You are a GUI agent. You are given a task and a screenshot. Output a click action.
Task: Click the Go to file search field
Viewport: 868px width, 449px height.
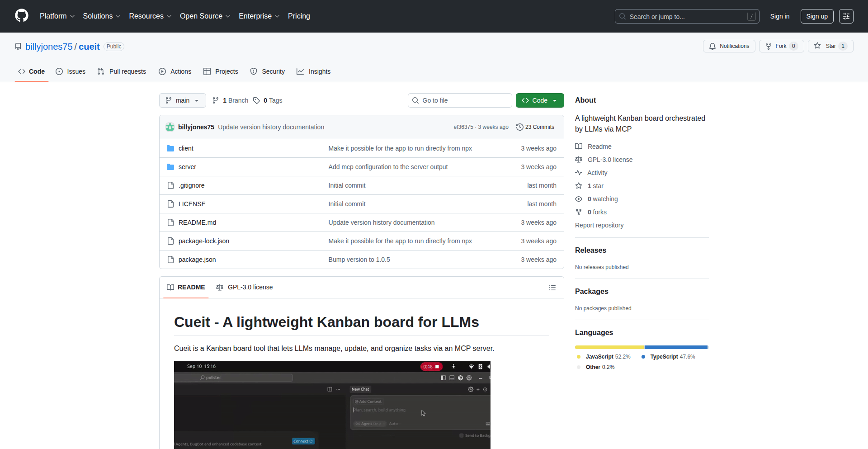point(460,100)
